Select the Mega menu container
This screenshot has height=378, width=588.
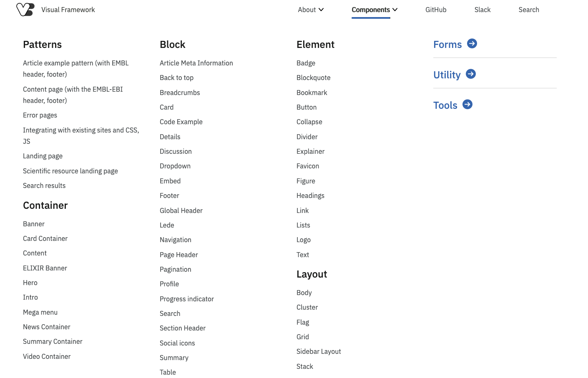click(40, 312)
